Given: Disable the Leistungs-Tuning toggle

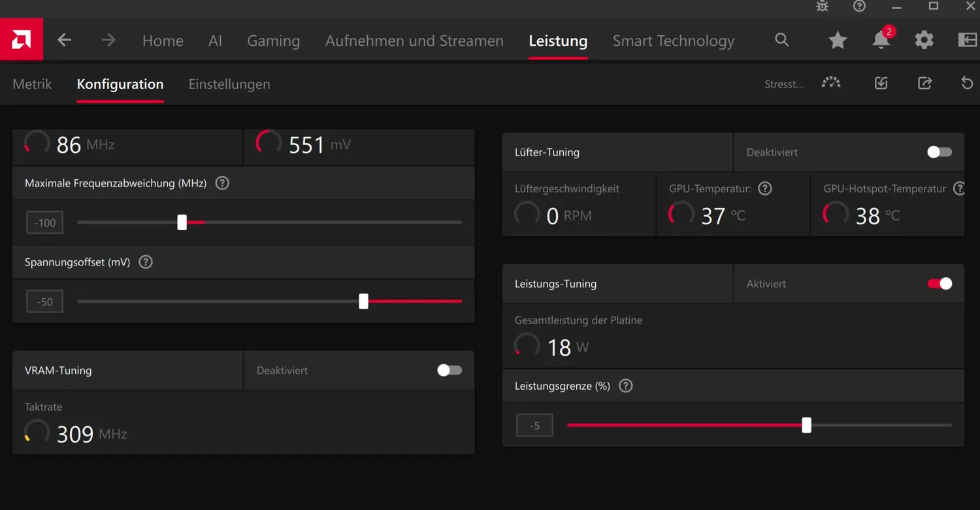Looking at the screenshot, I should pyautogui.click(x=939, y=283).
